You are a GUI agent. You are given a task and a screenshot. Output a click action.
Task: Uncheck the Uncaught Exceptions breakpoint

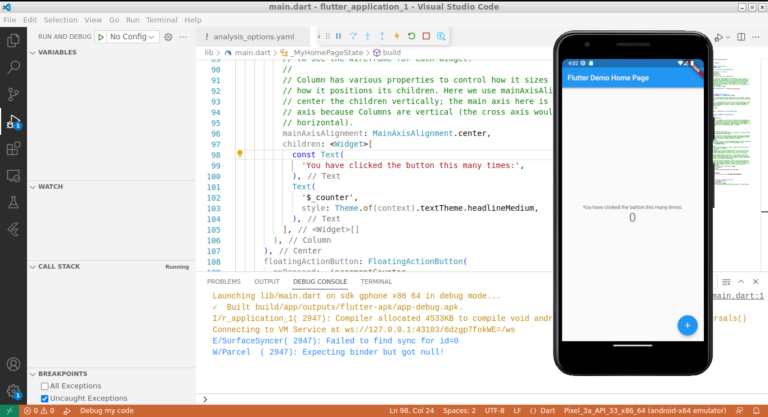[x=45, y=398]
